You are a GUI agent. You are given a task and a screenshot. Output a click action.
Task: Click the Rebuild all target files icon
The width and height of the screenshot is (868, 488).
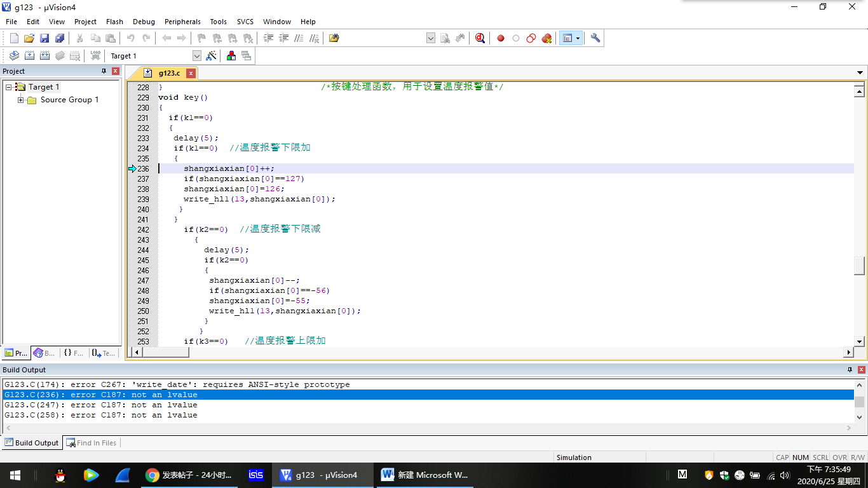click(x=44, y=56)
